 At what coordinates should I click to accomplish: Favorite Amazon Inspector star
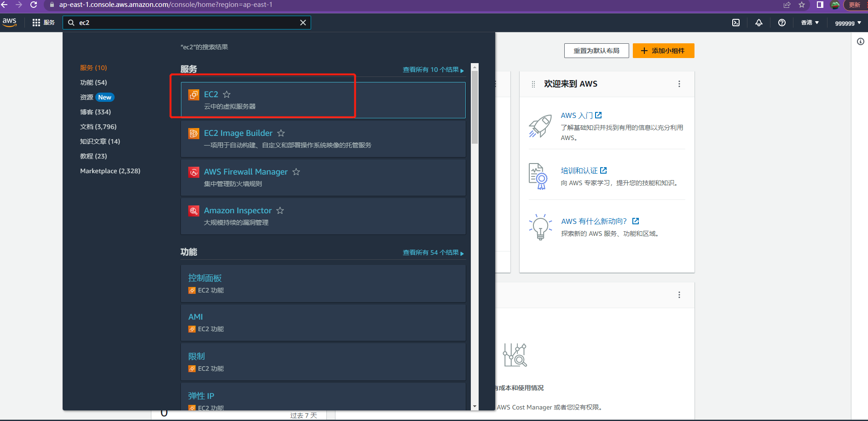click(x=280, y=210)
